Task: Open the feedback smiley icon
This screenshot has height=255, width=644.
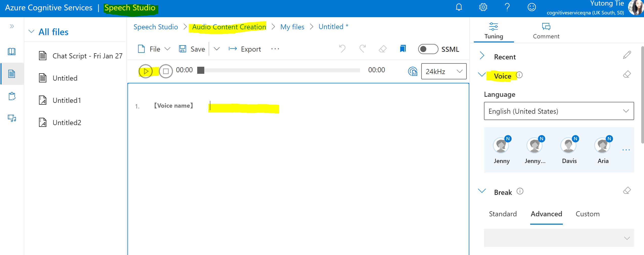Action: [531, 7]
